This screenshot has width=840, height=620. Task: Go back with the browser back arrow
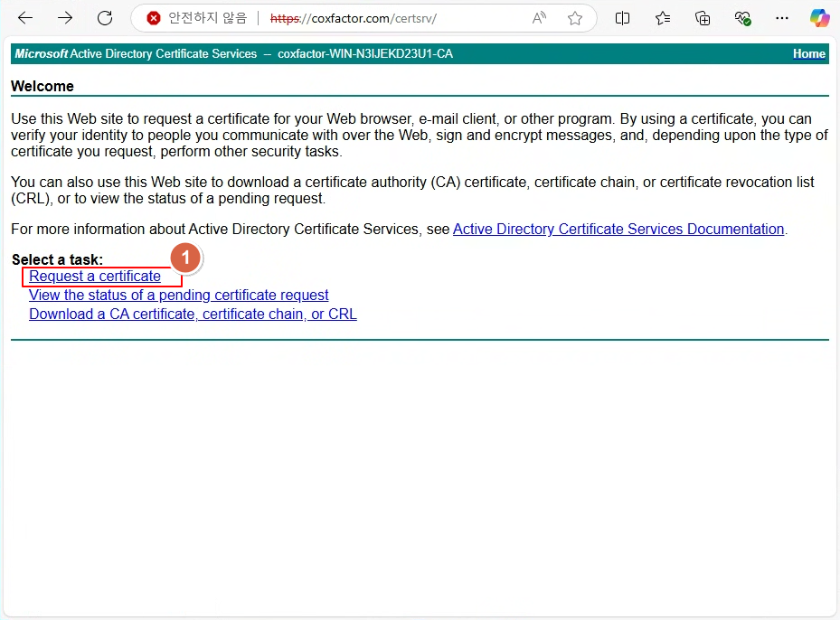(25, 18)
